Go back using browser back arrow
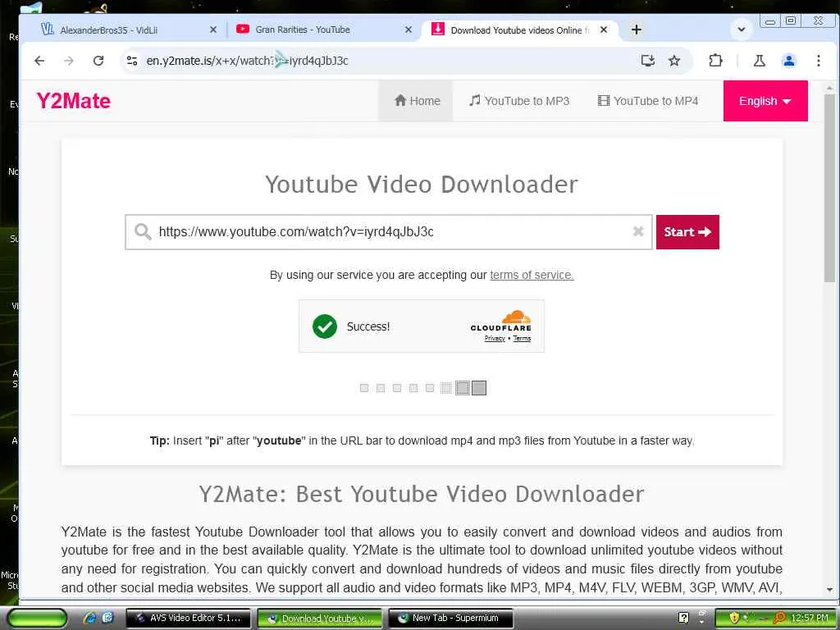Screen dimensions: 840x630 click(39, 61)
